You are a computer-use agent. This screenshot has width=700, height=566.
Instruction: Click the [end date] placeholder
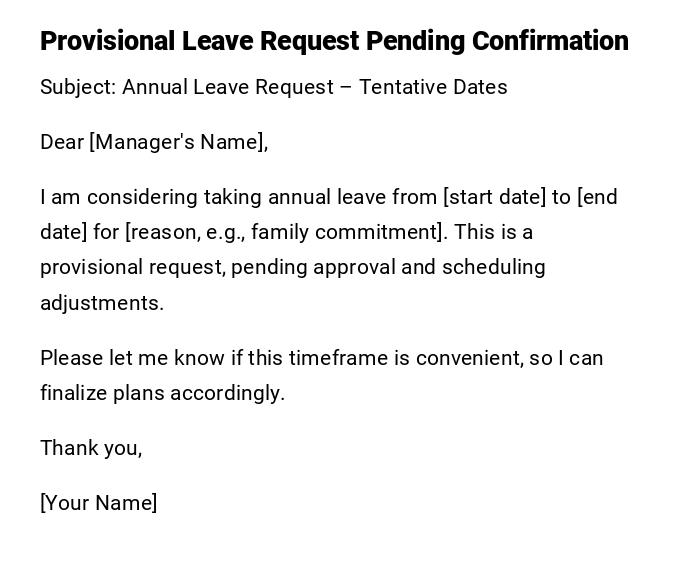[x=596, y=197]
